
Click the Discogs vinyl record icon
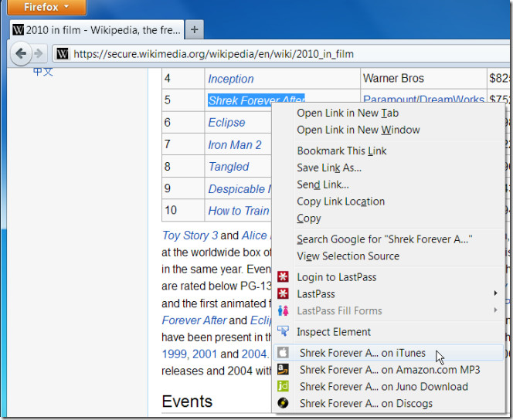pos(283,403)
